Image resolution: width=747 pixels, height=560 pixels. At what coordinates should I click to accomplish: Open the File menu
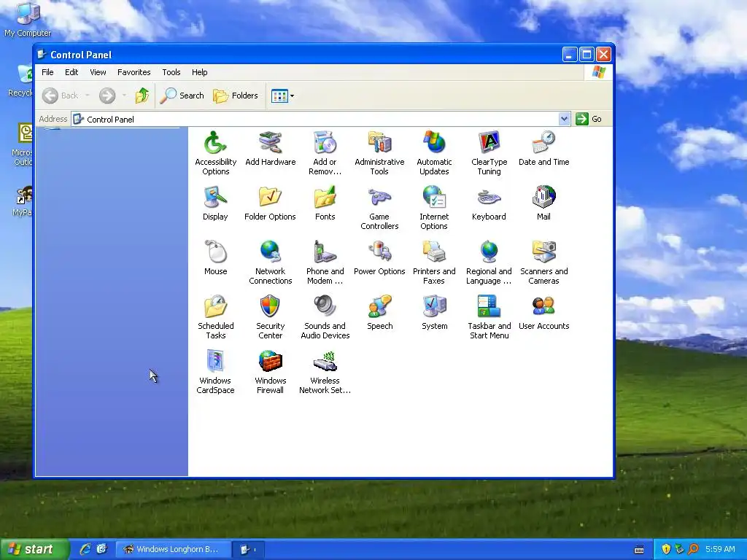(x=47, y=72)
